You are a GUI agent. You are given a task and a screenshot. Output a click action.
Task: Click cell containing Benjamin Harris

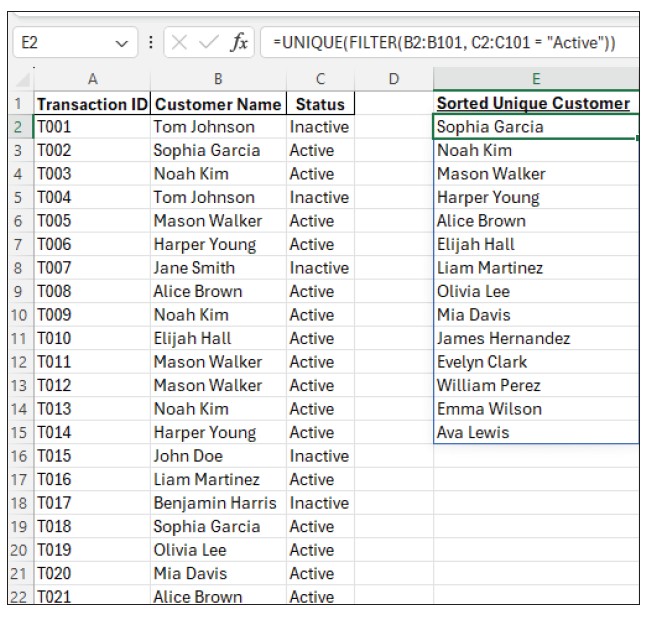coord(217,503)
